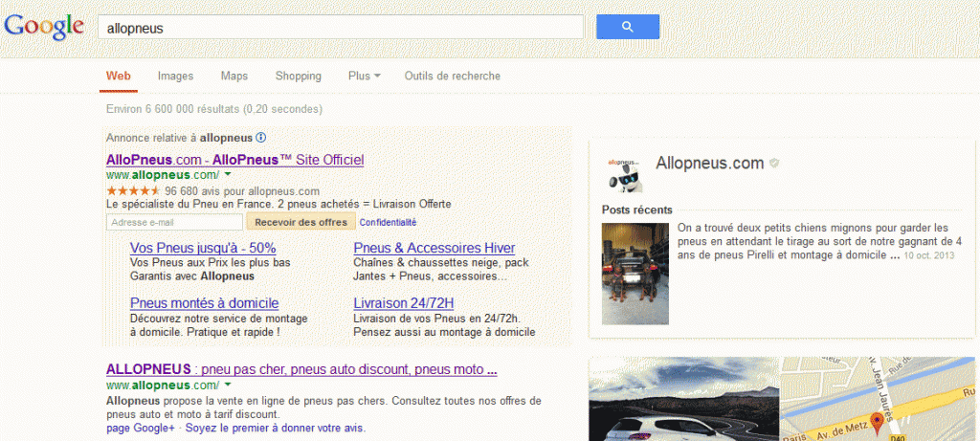Click the verified badge next to Allopneus.com
This screenshot has width=980, height=441.
[x=774, y=164]
